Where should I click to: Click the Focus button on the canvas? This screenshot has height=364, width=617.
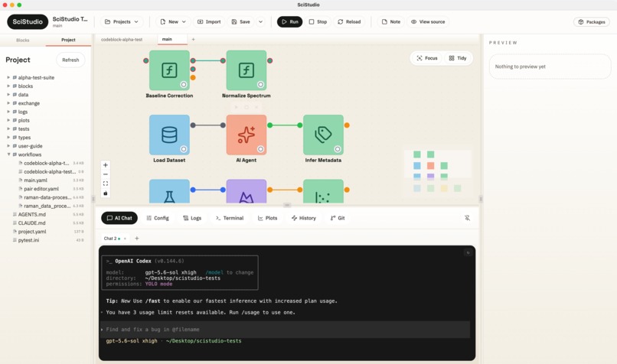pos(427,58)
